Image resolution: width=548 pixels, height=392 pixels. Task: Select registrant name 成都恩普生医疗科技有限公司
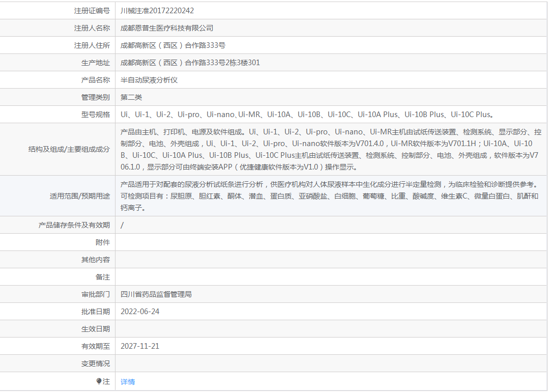(x=167, y=28)
